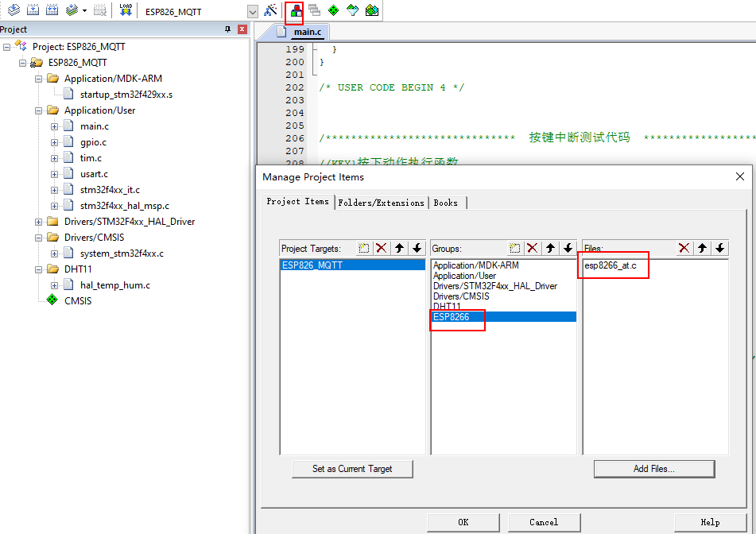Collapse the ESP826_MQTT target node
Image resolution: width=756 pixels, height=534 pixels.
pos(23,63)
